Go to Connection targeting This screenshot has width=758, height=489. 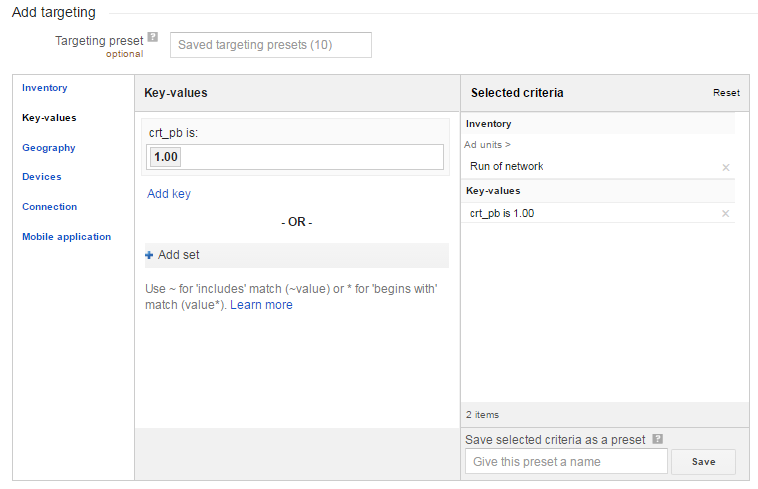50,207
